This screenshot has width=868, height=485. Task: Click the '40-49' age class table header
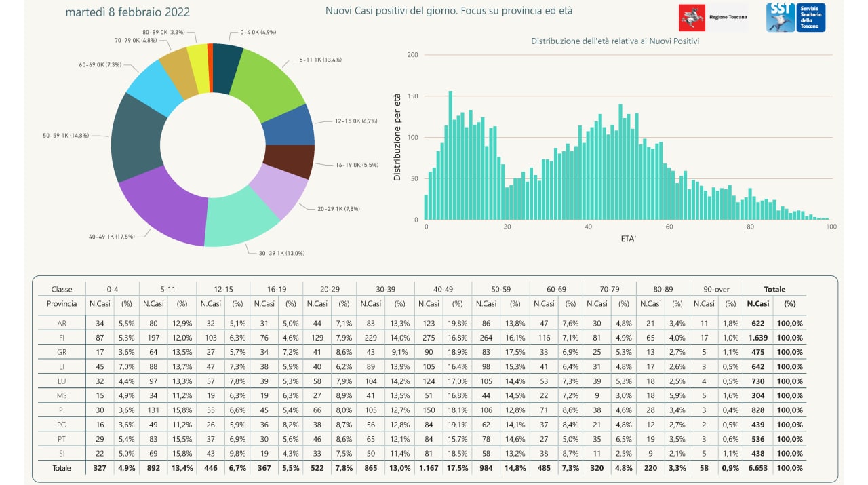(443, 289)
